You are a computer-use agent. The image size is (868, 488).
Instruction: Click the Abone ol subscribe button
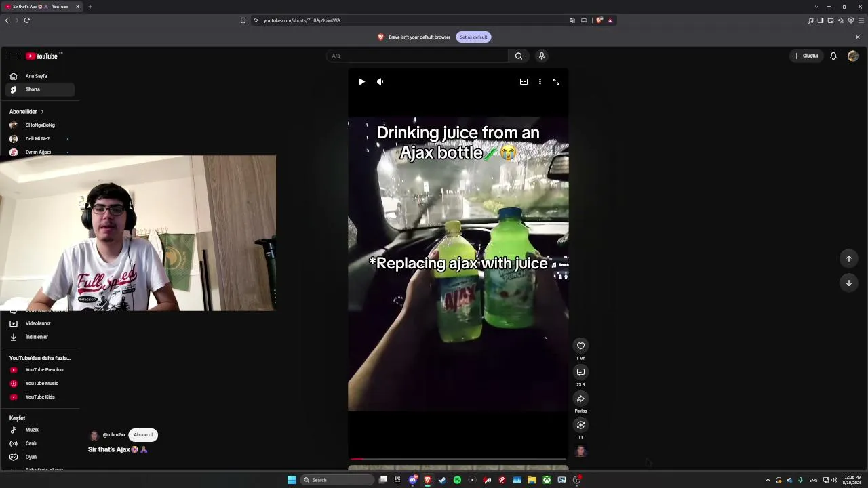143,435
